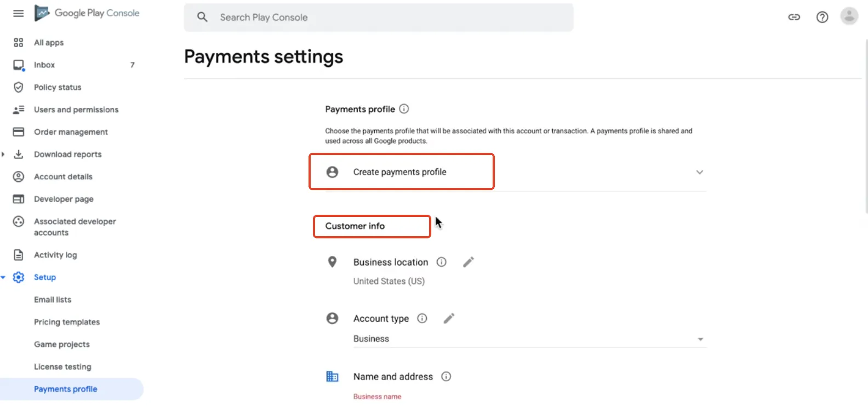
Task: Open Order management
Action: click(71, 132)
